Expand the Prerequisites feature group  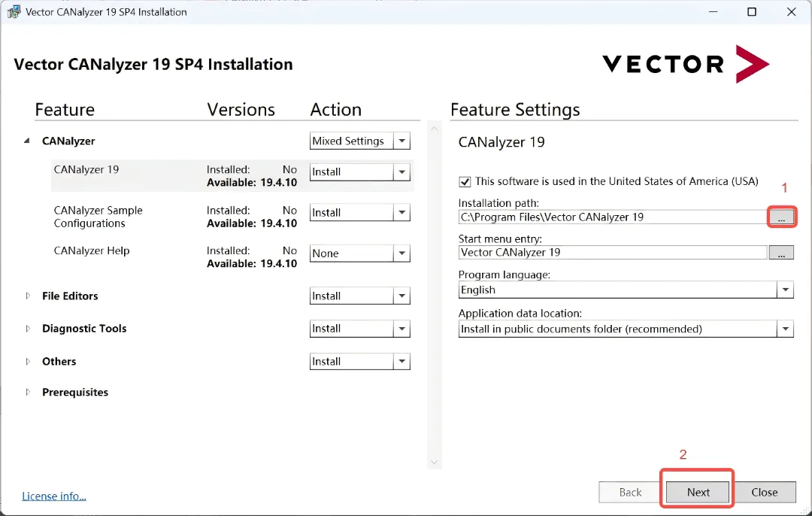28,393
